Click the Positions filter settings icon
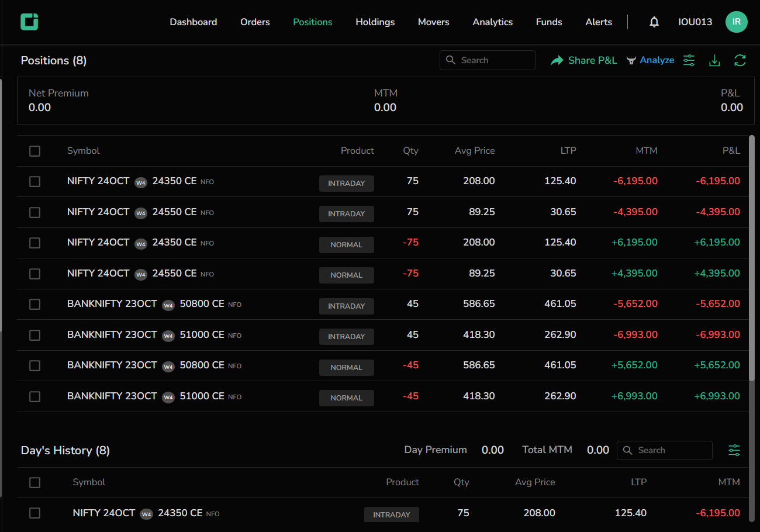Image resolution: width=760 pixels, height=532 pixels. coord(689,60)
